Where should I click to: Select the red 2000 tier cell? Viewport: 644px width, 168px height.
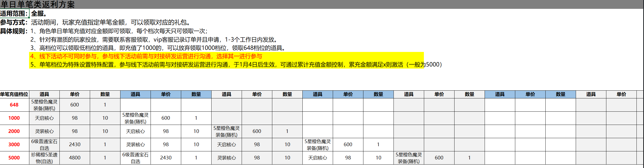tap(14, 131)
